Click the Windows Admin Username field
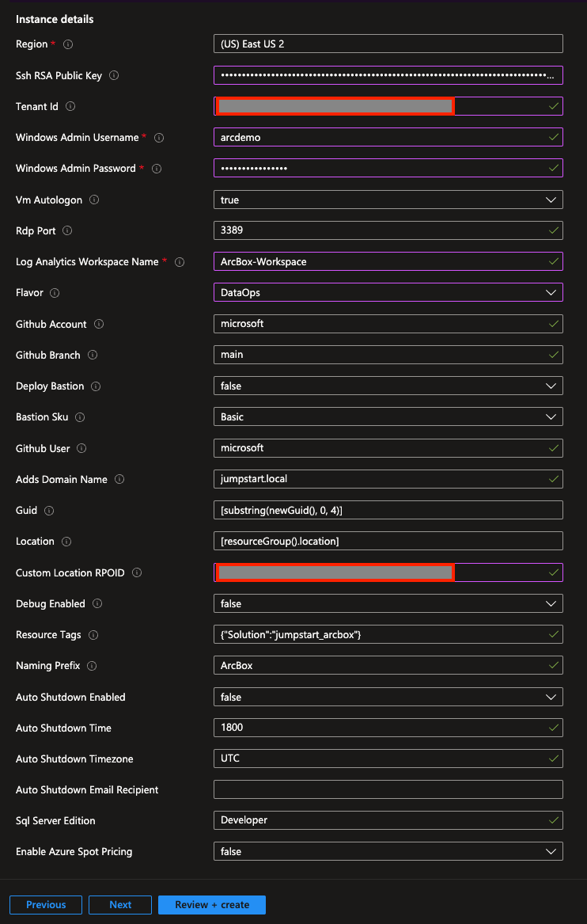Screen dimensions: 587x924 388,137
